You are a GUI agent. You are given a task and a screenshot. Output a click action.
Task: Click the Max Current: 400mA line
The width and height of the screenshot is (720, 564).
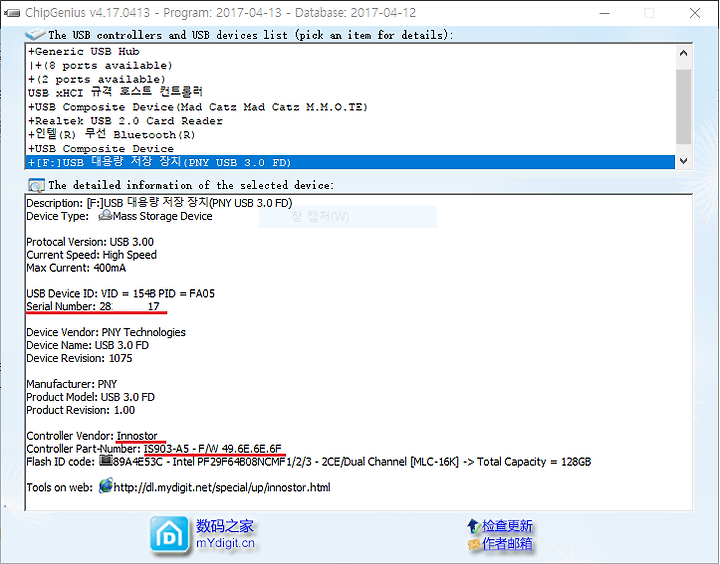point(76,268)
